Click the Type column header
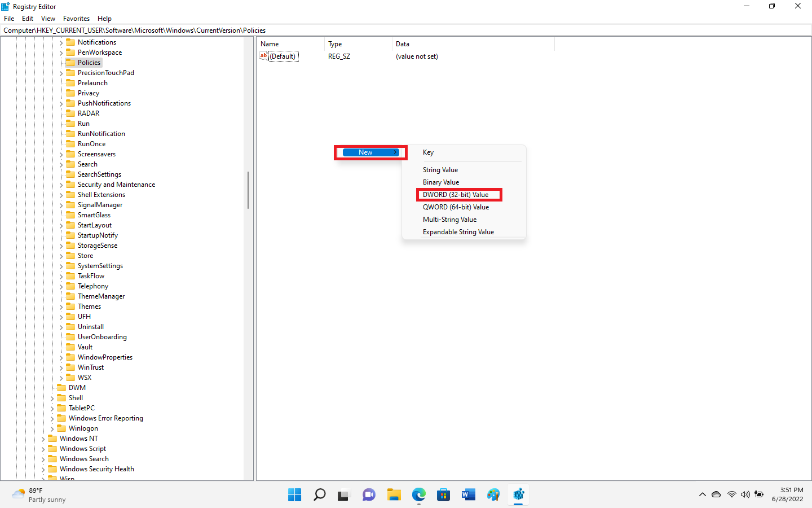The height and width of the screenshot is (508, 812). tap(358, 44)
